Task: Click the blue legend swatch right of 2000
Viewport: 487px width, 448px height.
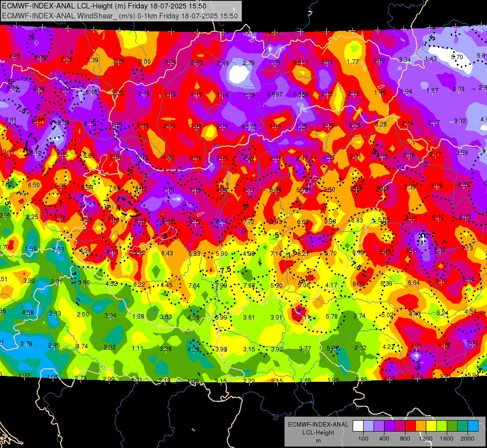Action: coord(473,426)
